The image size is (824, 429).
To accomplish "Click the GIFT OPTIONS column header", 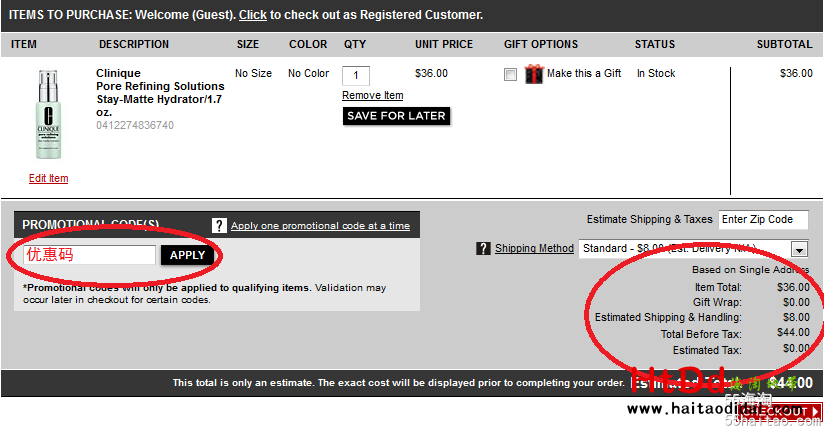I will coord(541,44).
